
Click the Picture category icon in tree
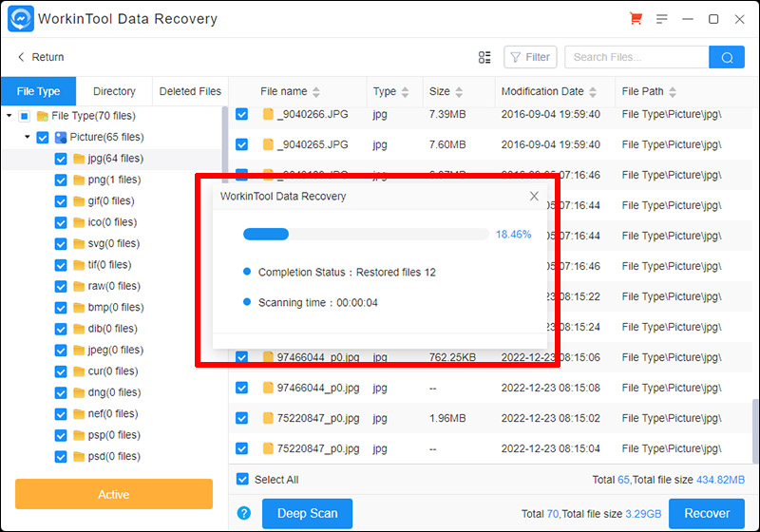(x=61, y=137)
